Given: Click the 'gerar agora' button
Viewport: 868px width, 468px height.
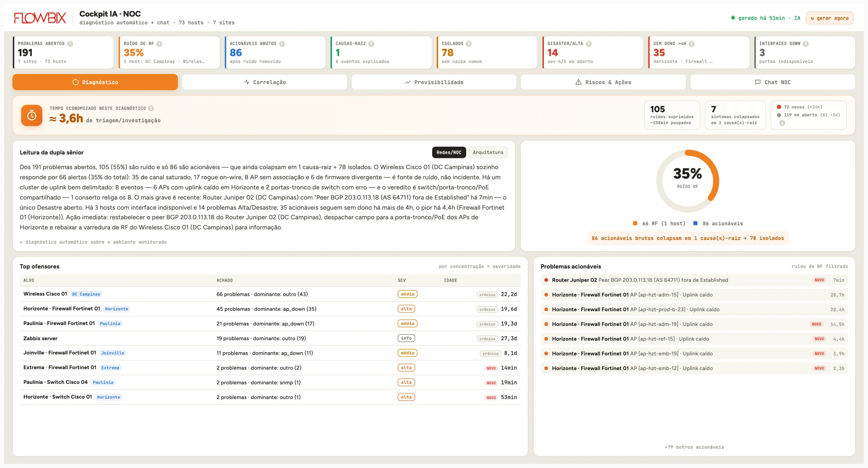Looking at the screenshot, I should pyautogui.click(x=830, y=18).
